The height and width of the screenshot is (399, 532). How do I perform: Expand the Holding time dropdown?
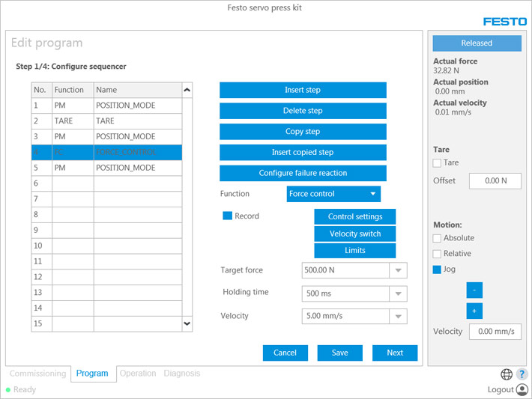(399, 293)
